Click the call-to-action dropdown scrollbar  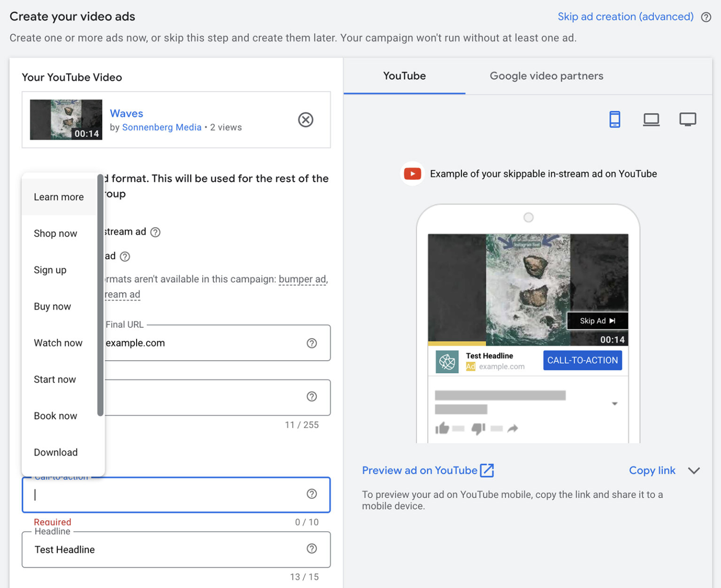(100, 296)
